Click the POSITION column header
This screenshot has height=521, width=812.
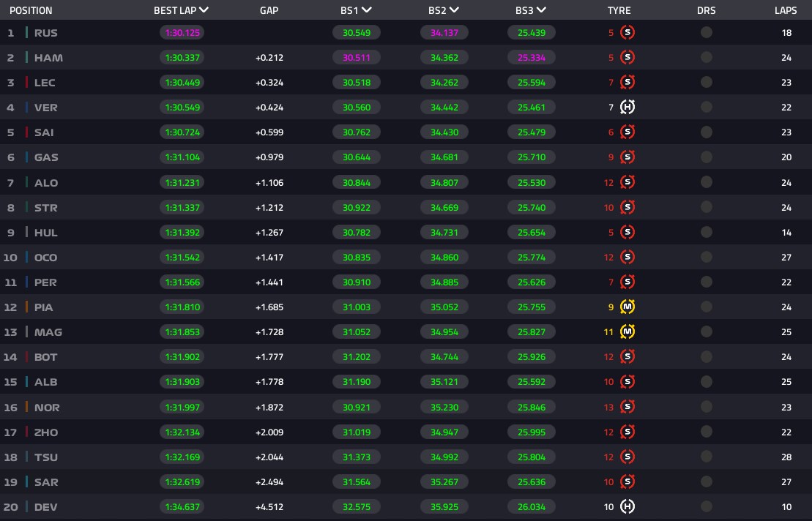pyautogui.click(x=31, y=10)
